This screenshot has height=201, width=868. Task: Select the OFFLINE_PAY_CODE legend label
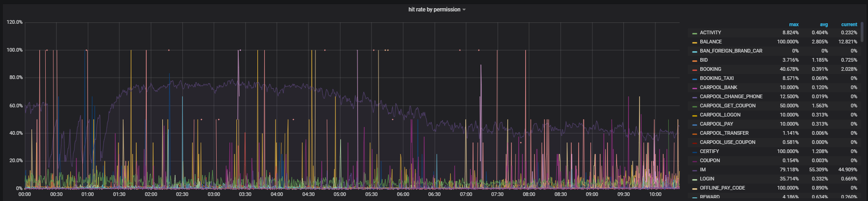(x=722, y=188)
